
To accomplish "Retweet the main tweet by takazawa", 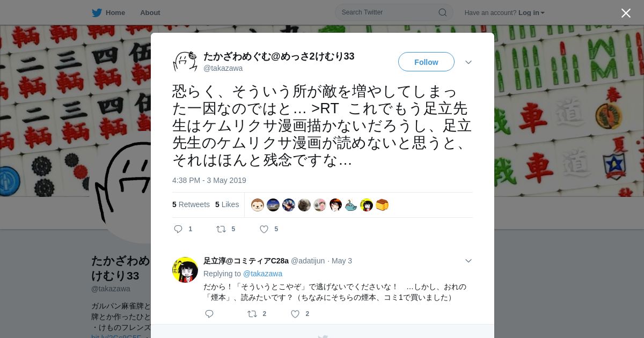I will pos(221,229).
